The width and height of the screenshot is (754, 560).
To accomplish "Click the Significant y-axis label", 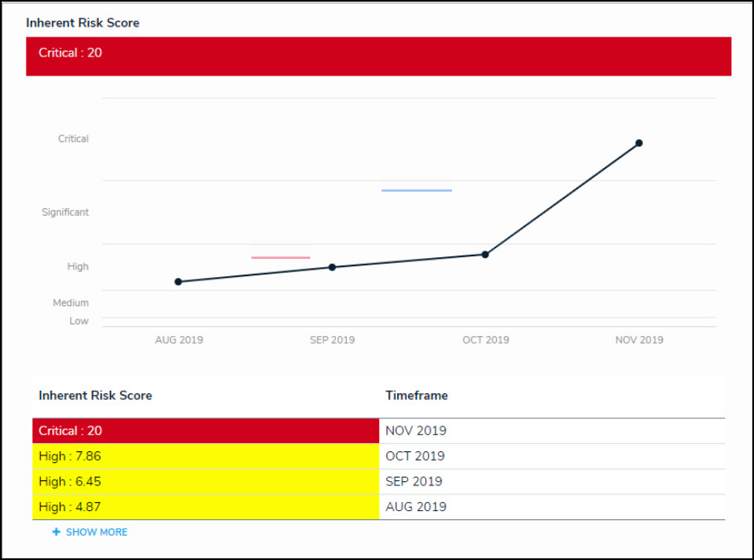I will coord(65,212).
